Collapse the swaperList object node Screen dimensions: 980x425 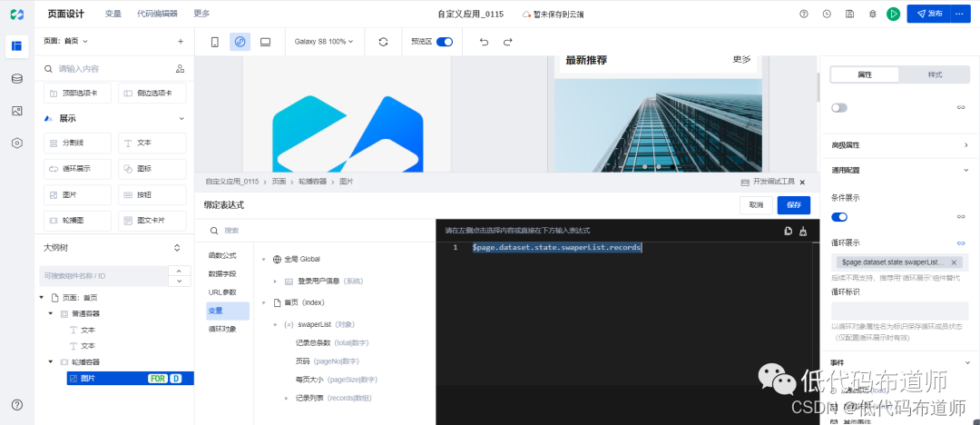coord(275,325)
